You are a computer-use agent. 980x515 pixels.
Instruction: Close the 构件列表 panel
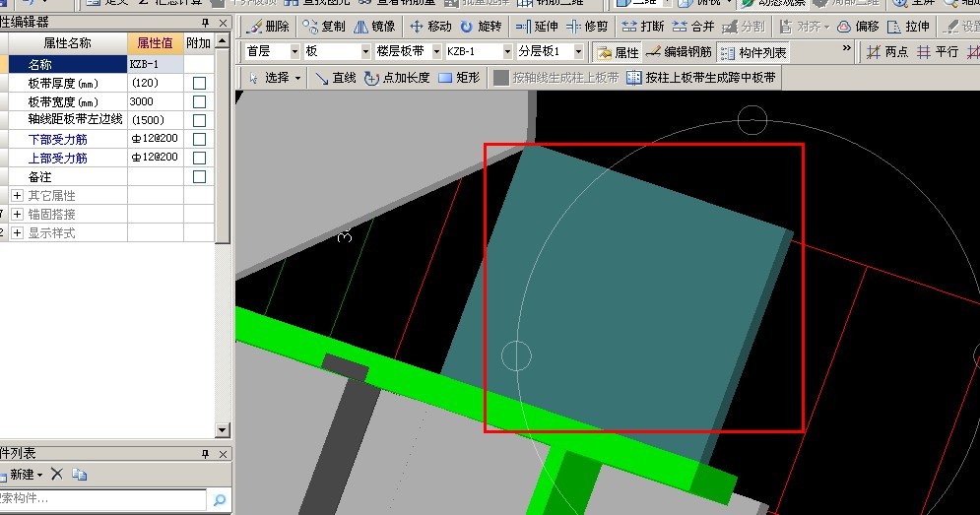pyautogui.click(x=224, y=454)
